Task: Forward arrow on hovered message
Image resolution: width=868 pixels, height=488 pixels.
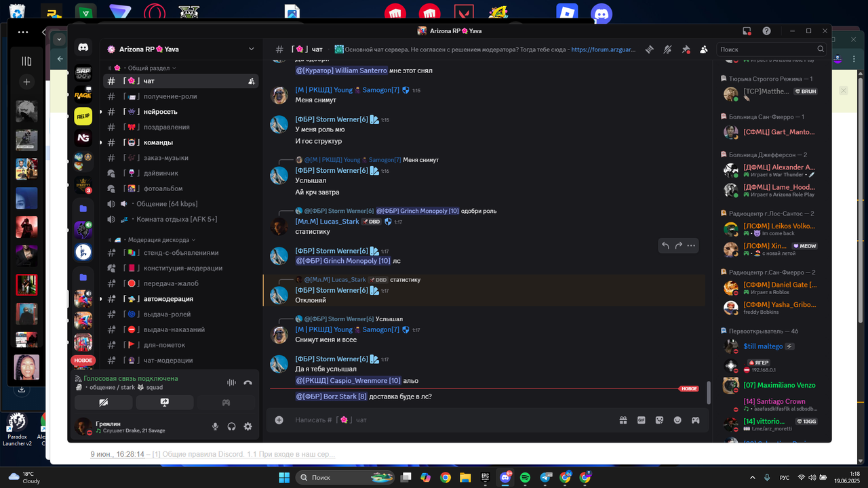Action: (678, 245)
